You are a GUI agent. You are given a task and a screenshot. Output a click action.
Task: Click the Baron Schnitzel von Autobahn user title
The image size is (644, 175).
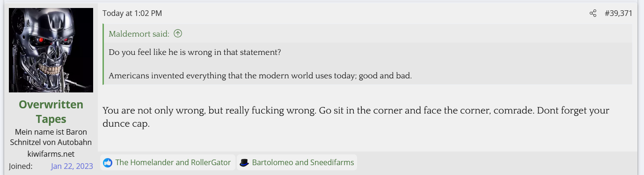[x=51, y=137]
